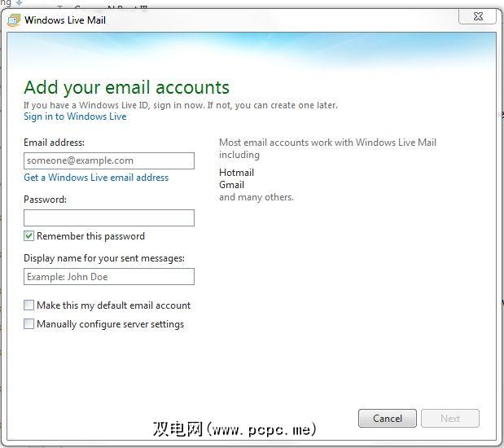Viewport: 504px width, 448px height.
Task: Click the Gmail text entry
Action: coord(231,185)
